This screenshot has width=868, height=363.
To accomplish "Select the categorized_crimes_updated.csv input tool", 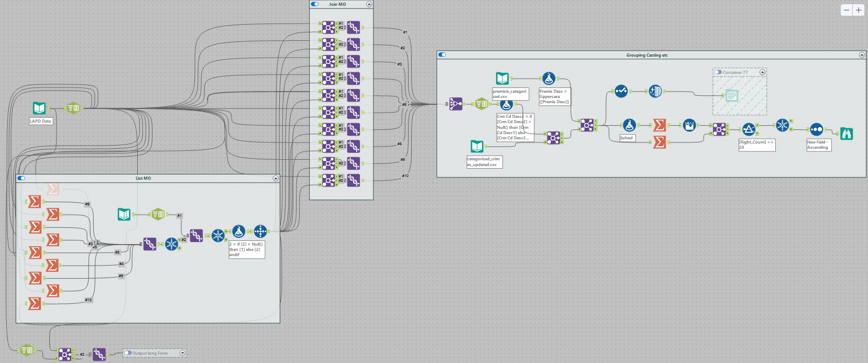I will coord(477,146).
